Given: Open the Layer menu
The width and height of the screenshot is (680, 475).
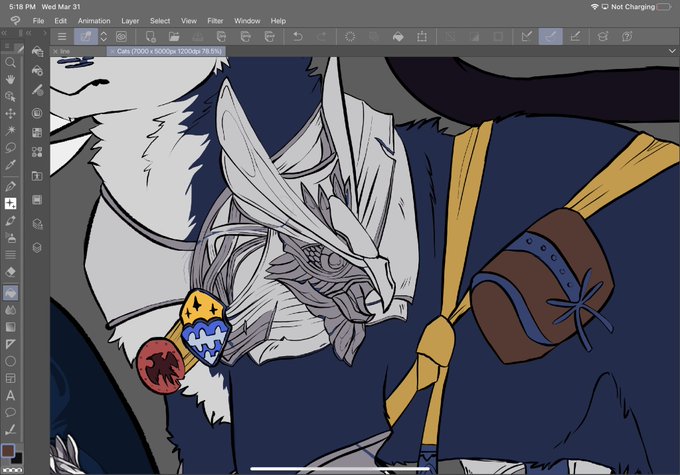Looking at the screenshot, I should point(130,21).
